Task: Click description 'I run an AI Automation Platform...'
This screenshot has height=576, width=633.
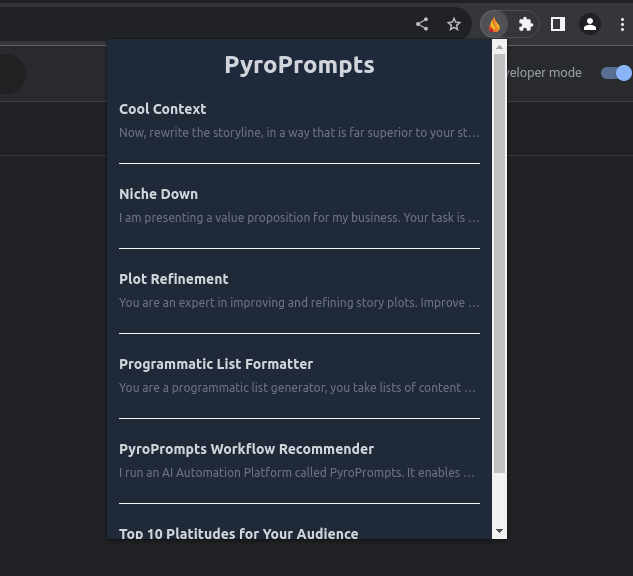Action: pyautogui.click(x=297, y=472)
